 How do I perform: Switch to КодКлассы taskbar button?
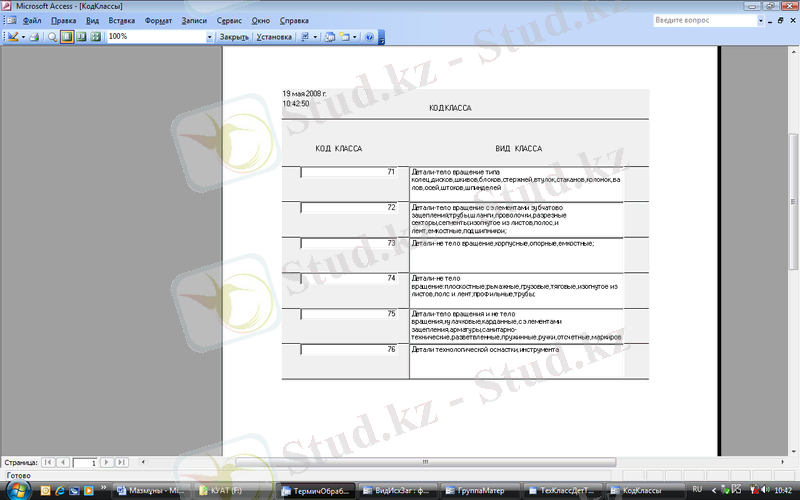coord(645,491)
